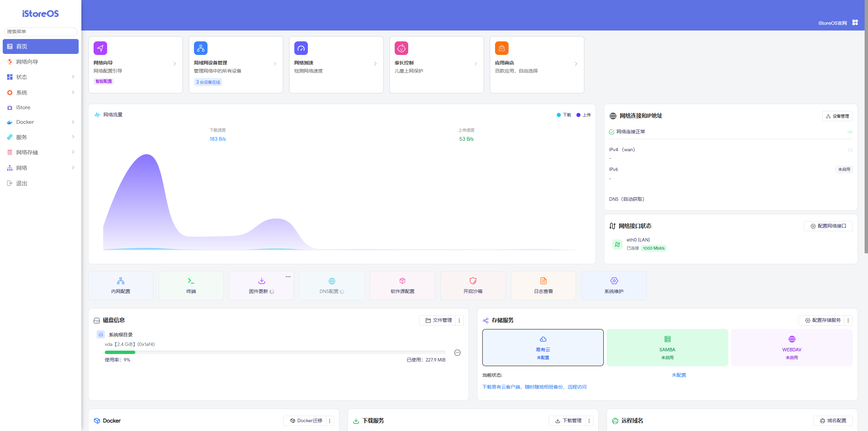The height and width of the screenshot is (431, 868).
Task: Open the more options menu beside 文件管理
Action: coord(459,320)
